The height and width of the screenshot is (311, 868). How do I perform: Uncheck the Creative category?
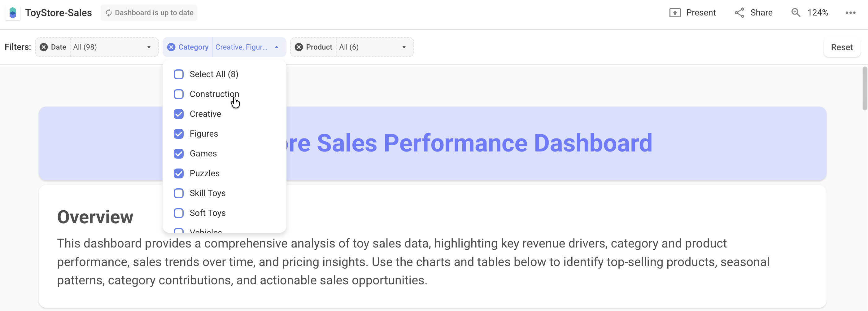point(179,114)
